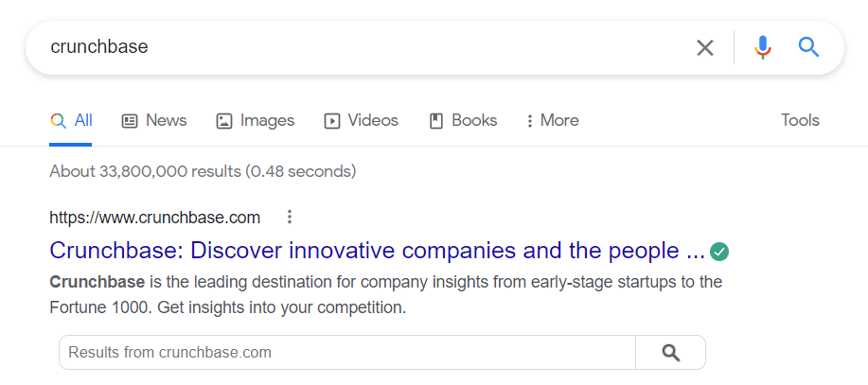Click the green verified checkmark badge
Image resolution: width=868 pixels, height=385 pixels.
pos(719,252)
